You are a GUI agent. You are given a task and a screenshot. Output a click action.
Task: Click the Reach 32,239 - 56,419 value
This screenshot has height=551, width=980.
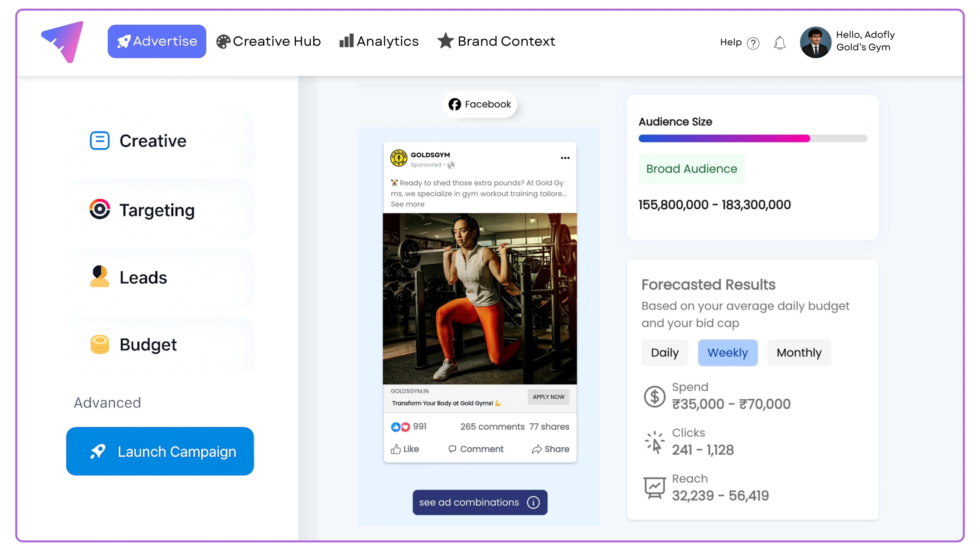click(x=720, y=496)
